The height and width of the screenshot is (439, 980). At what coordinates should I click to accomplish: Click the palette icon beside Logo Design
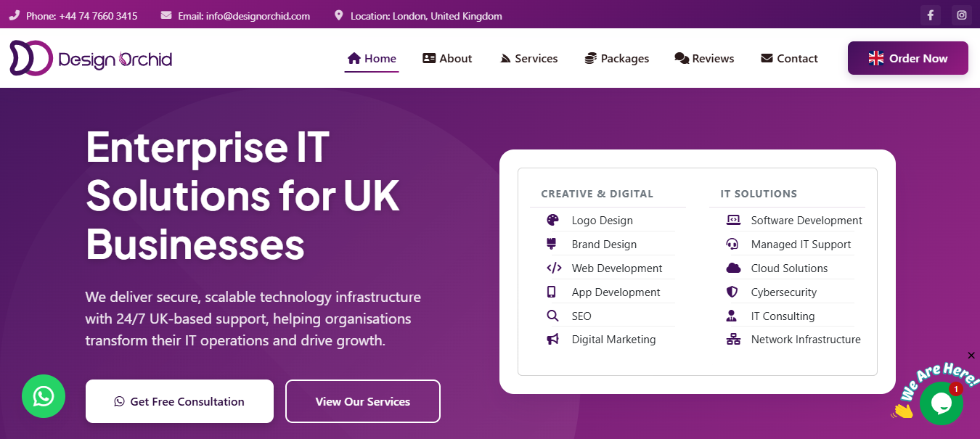tap(552, 220)
